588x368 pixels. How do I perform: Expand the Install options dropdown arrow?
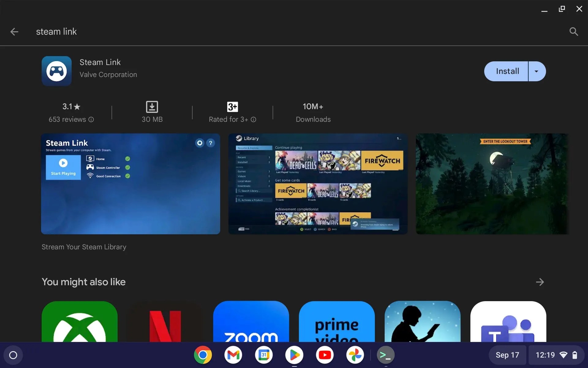pos(537,71)
